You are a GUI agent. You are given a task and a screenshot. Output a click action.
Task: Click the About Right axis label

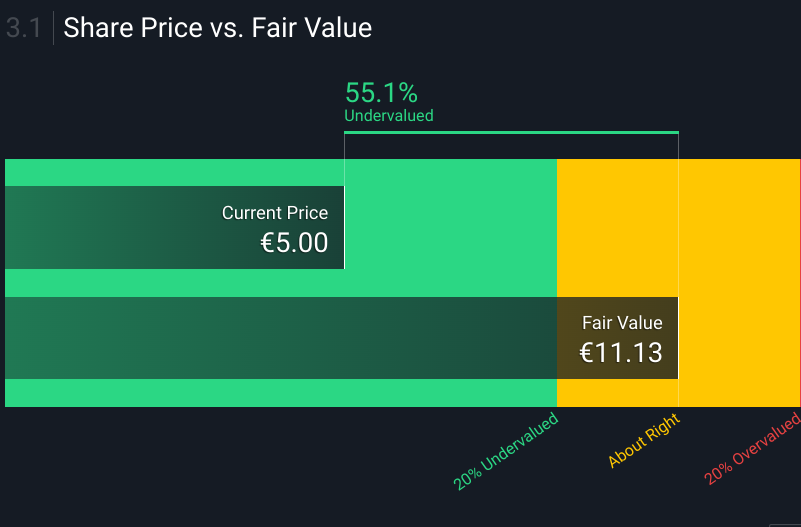[644, 440]
